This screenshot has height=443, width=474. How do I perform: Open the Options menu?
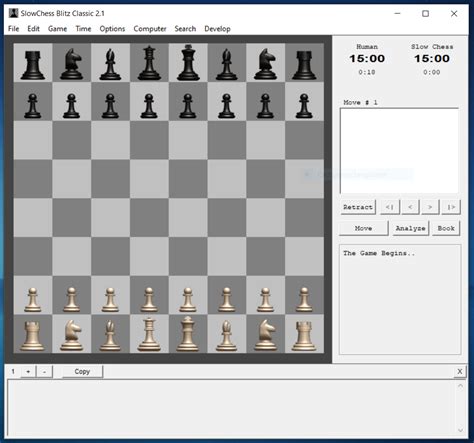click(x=112, y=29)
